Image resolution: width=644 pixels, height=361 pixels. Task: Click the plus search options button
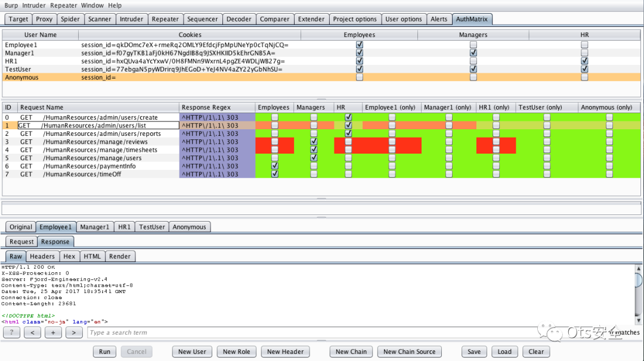coord(53,332)
